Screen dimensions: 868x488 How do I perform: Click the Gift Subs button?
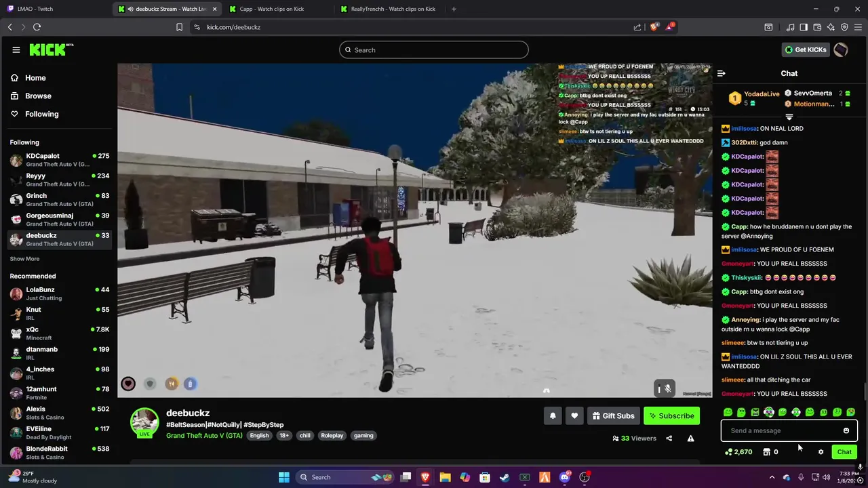coord(613,415)
